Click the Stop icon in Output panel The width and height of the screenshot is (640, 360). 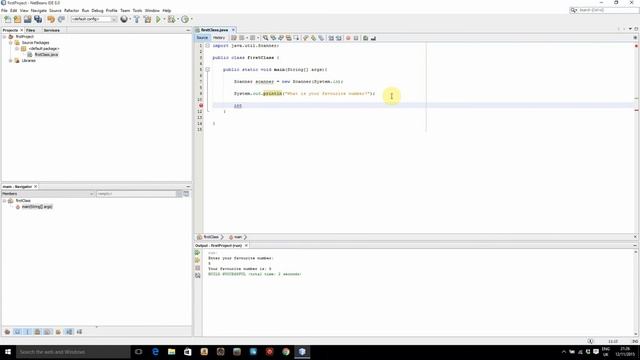tap(198, 268)
